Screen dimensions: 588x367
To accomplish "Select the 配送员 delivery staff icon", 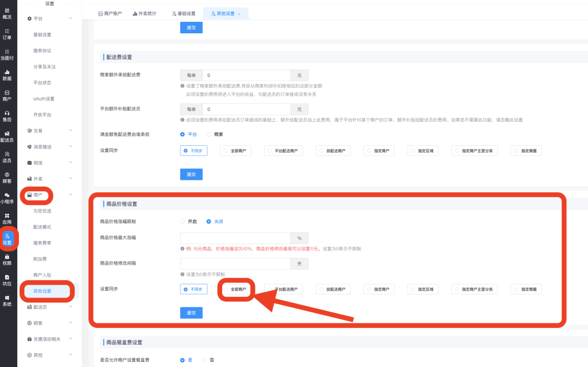I will (x=7, y=136).
